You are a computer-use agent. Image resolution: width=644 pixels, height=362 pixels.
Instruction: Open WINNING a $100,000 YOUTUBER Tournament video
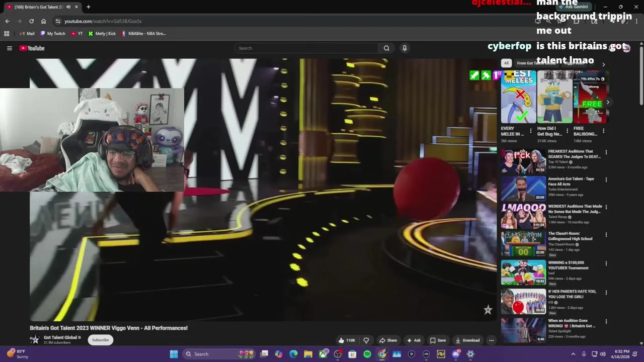(x=568, y=265)
